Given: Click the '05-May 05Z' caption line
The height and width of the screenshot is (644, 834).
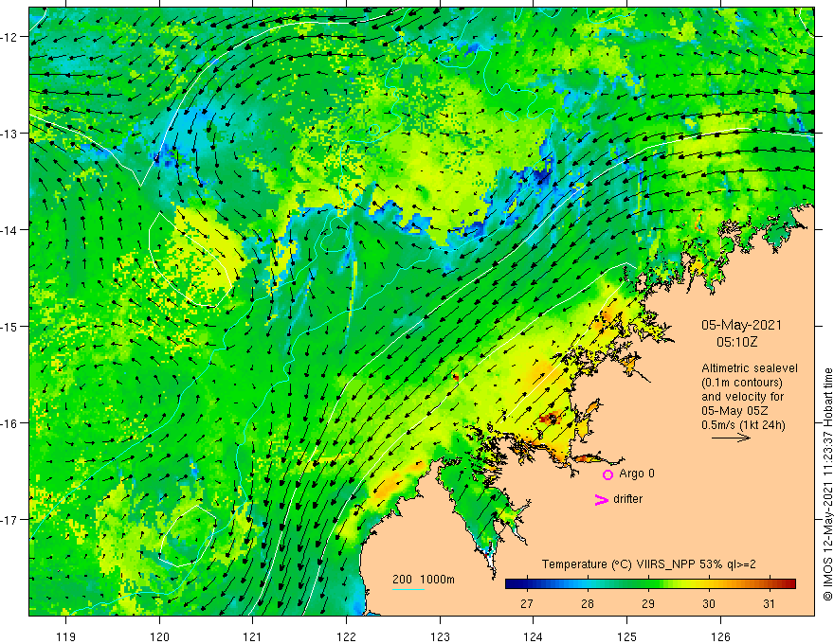Looking at the screenshot, I should (x=734, y=411).
